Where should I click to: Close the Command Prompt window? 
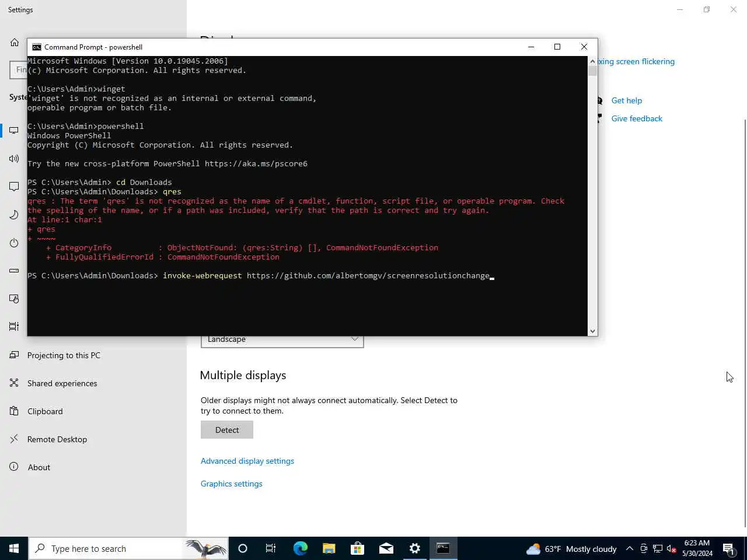(x=584, y=47)
